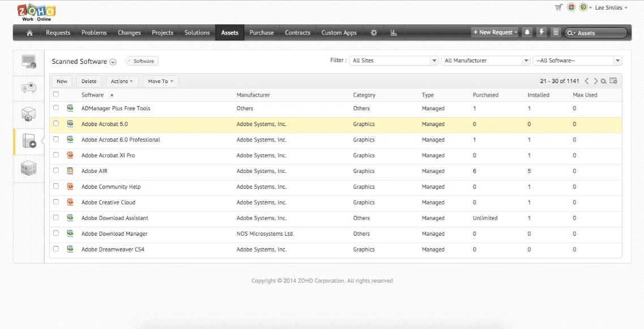Screen dimensions: 644x329
Task: Expand the All Sites filter dropdown
Action: 434,60
